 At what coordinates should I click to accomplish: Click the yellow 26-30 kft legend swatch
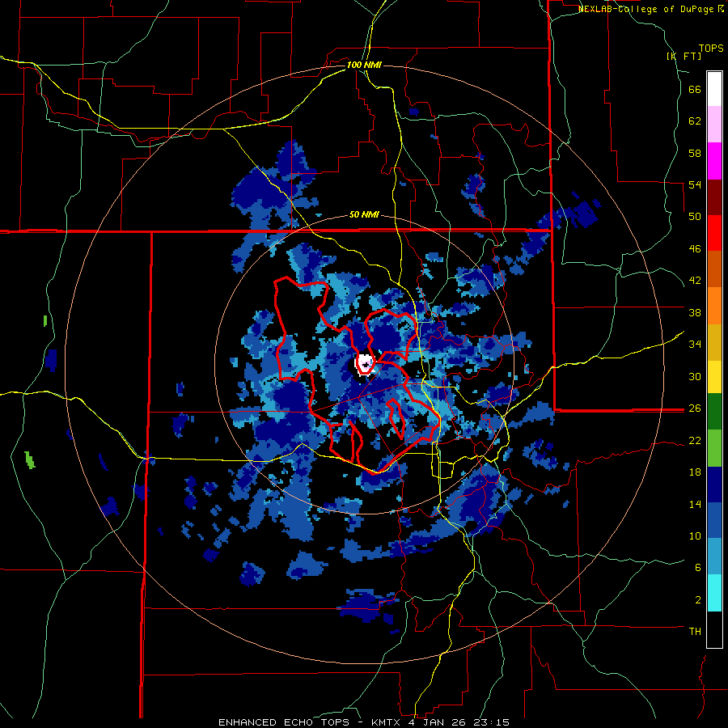pyautogui.click(x=714, y=377)
